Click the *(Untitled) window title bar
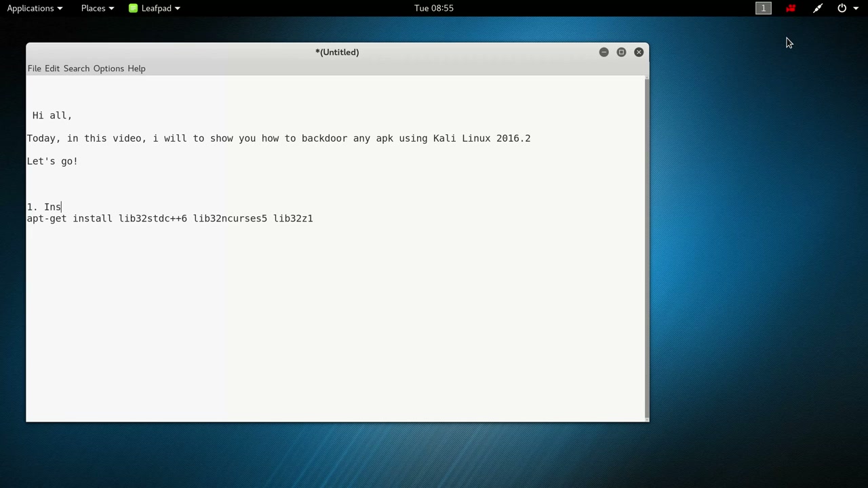Screen dimensions: 868x488 tap(337, 52)
